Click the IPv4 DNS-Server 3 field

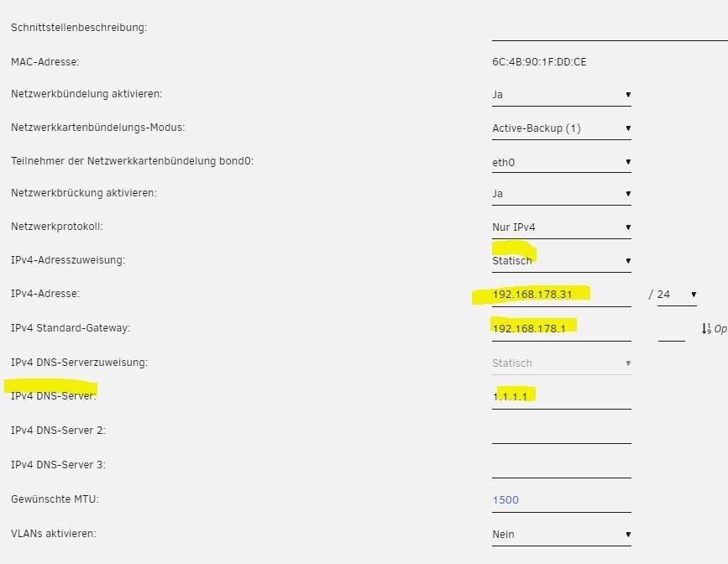(x=561, y=466)
